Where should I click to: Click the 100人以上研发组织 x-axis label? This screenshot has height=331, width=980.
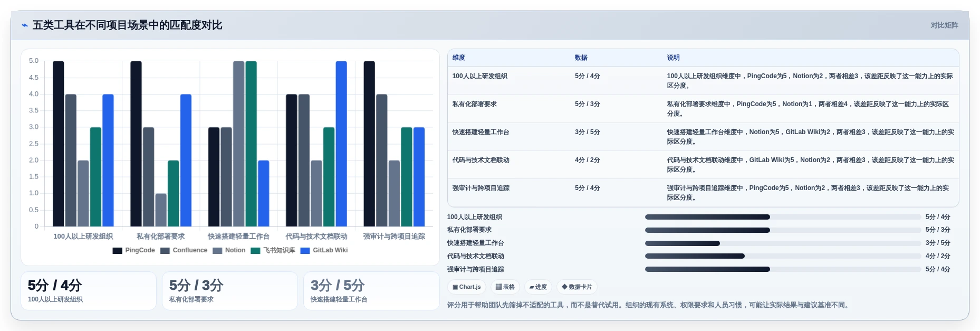[83, 237]
